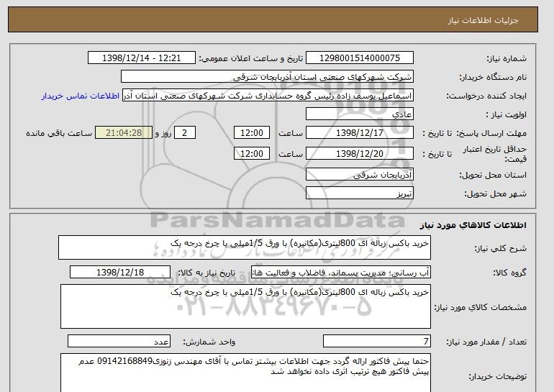The image size is (554, 392).
Task: Click the label ایجاد کننده درخواست
Action: [x=486, y=96]
